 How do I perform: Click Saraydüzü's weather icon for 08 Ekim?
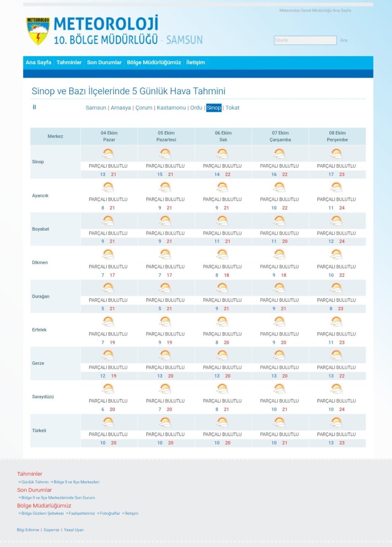[336, 389]
